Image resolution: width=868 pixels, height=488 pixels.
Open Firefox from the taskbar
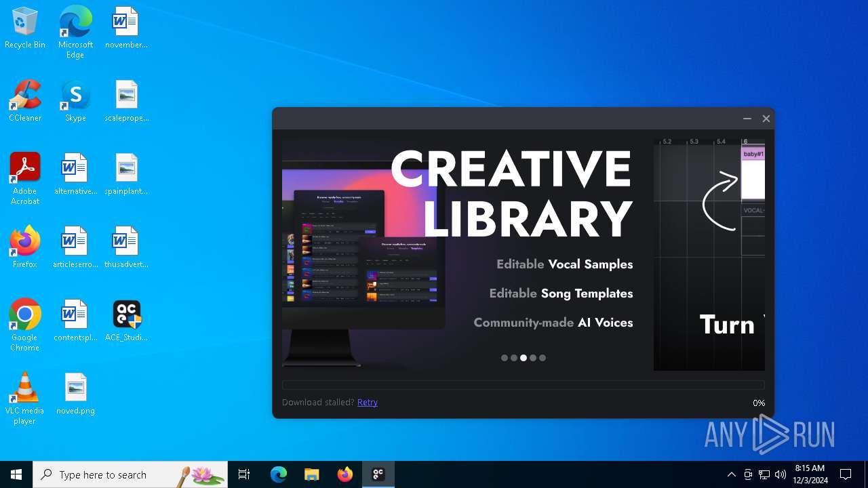point(345,474)
